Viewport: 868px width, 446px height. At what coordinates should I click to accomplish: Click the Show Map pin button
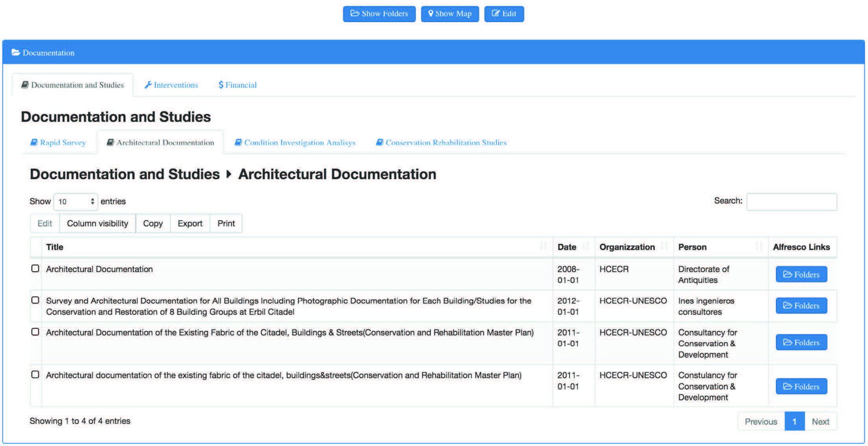point(450,14)
